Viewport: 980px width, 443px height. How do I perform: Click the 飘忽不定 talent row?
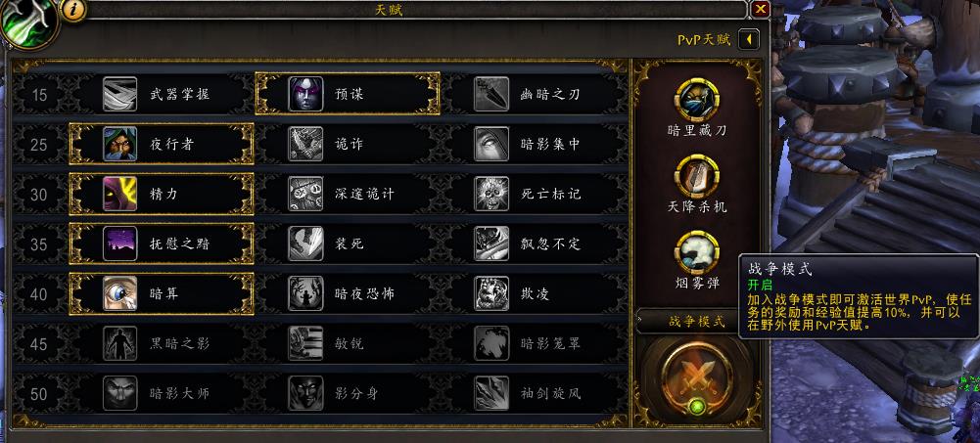534,244
